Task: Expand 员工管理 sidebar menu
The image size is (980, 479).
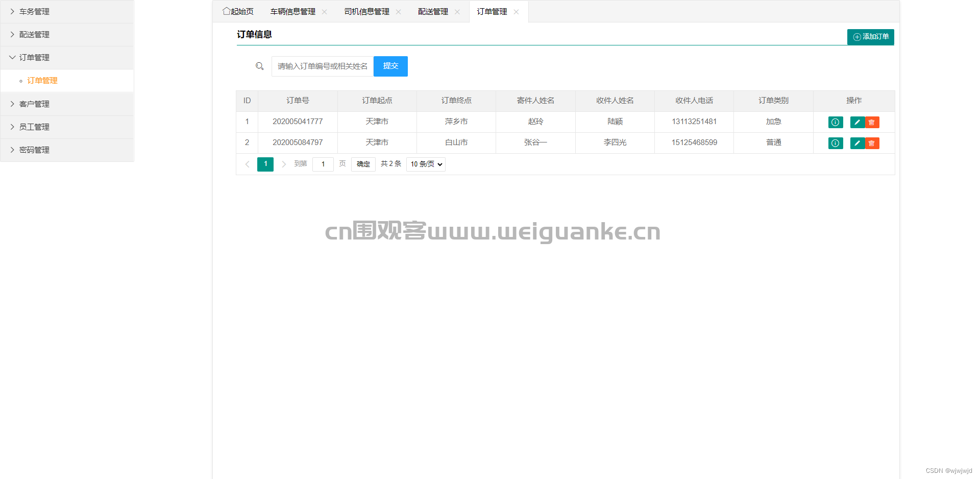Action: click(67, 127)
